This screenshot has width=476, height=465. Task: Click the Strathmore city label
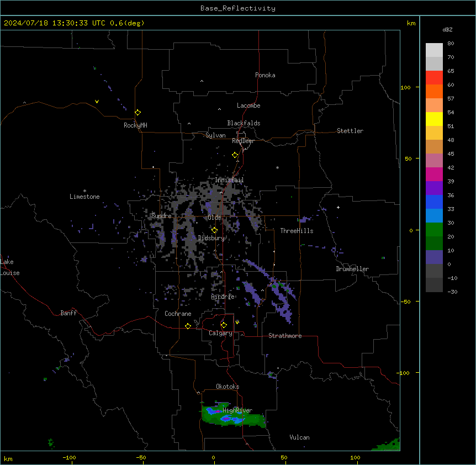coord(285,336)
